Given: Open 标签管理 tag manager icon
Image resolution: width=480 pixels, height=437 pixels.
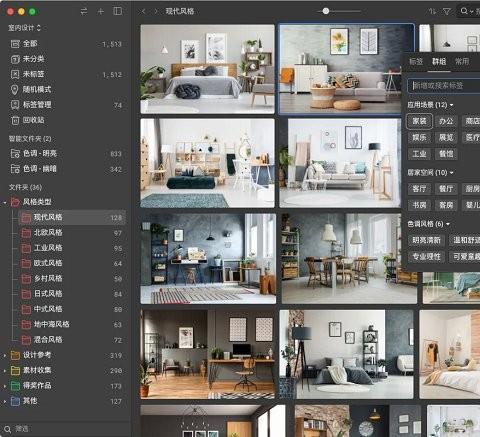Looking at the screenshot, I should 15,105.
